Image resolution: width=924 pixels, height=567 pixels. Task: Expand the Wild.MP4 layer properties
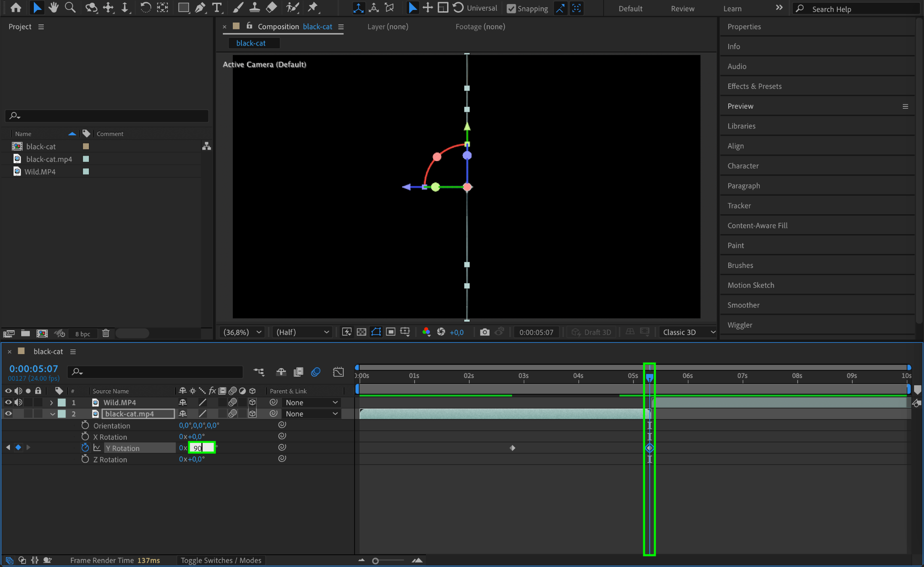(51, 402)
